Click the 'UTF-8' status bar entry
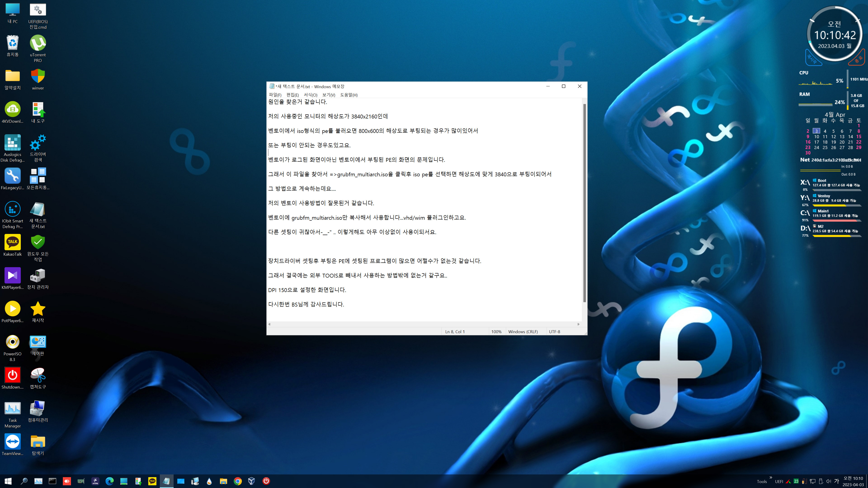 [x=554, y=332]
